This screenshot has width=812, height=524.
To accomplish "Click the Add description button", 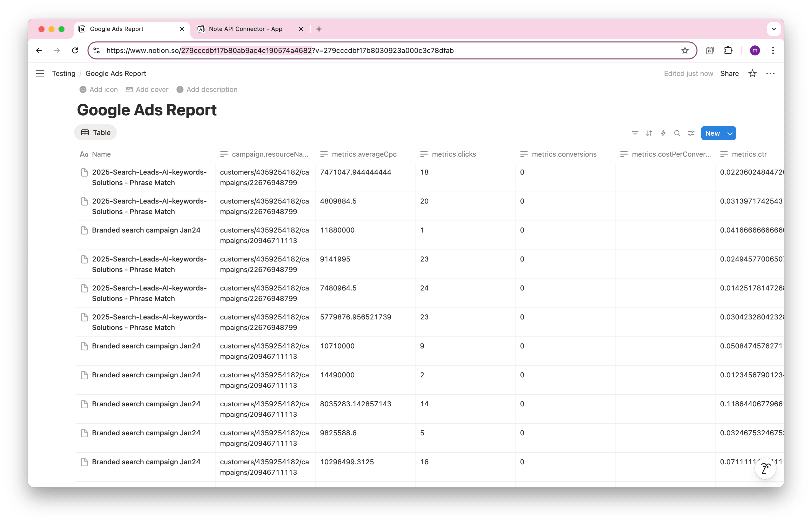I will tap(207, 89).
